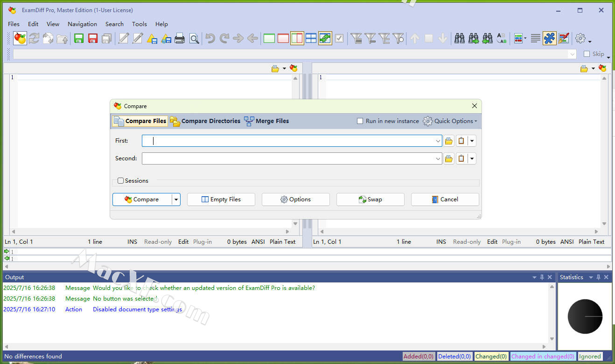Open right pane folder dropdown arrow
Screen dimensions: 615x364
click(593, 69)
